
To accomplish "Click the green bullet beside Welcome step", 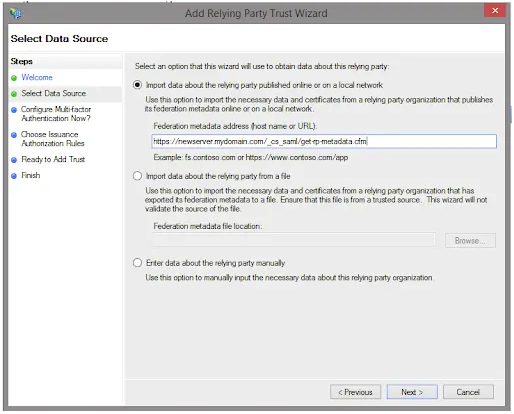I will coord(14,78).
